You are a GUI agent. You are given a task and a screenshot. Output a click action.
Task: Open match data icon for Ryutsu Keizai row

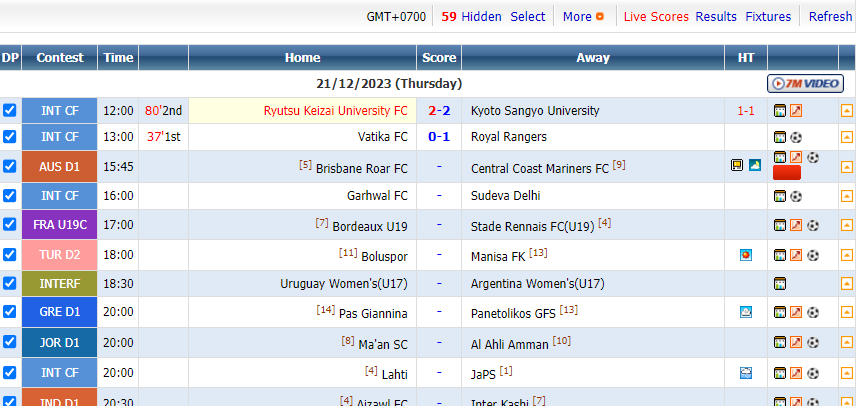point(780,111)
